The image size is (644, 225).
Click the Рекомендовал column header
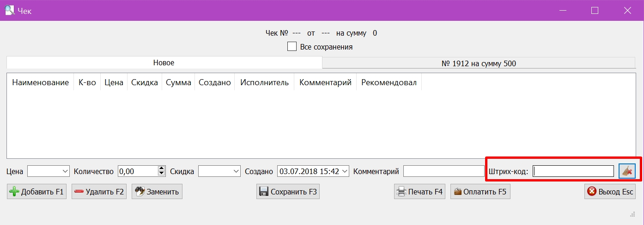point(389,82)
